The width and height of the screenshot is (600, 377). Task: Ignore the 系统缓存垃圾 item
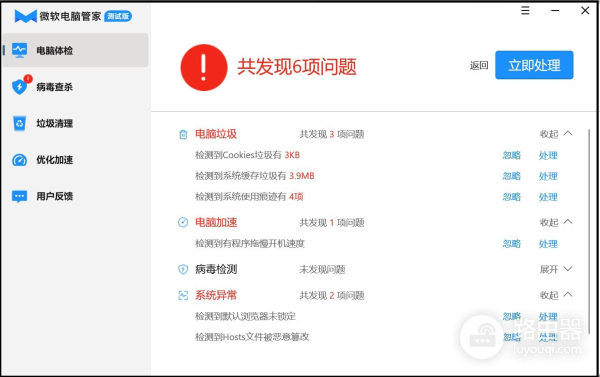coord(512,176)
